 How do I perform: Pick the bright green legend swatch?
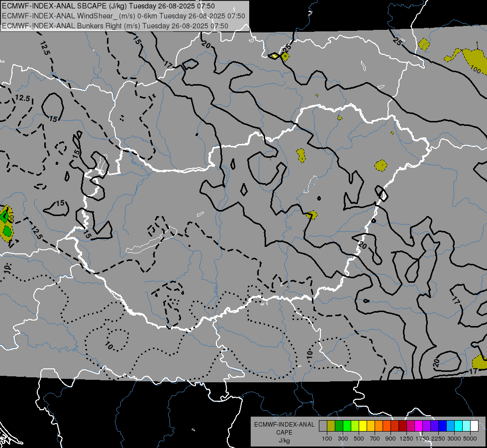coord(347,426)
